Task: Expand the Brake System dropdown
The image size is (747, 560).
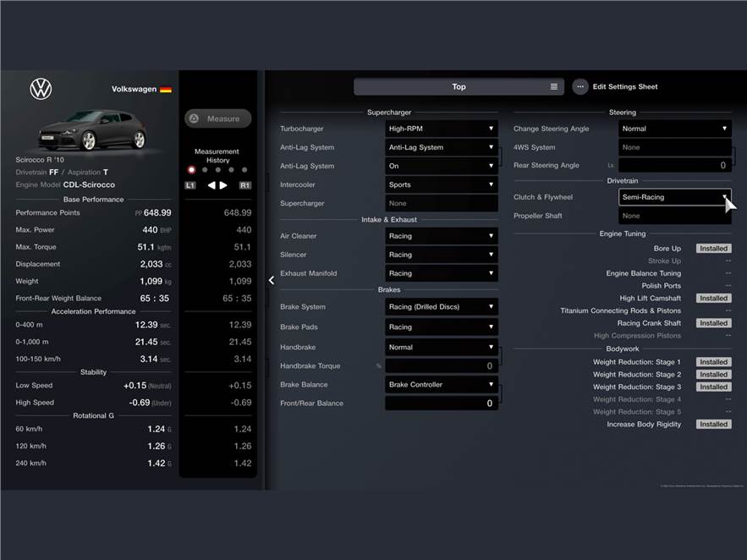Action: (441, 307)
